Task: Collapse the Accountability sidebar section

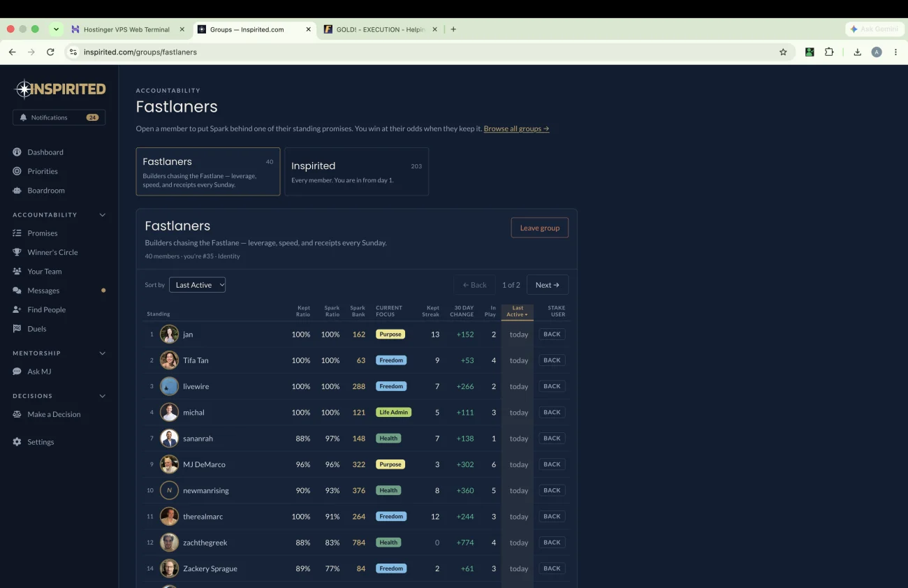Action: pyautogui.click(x=103, y=215)
